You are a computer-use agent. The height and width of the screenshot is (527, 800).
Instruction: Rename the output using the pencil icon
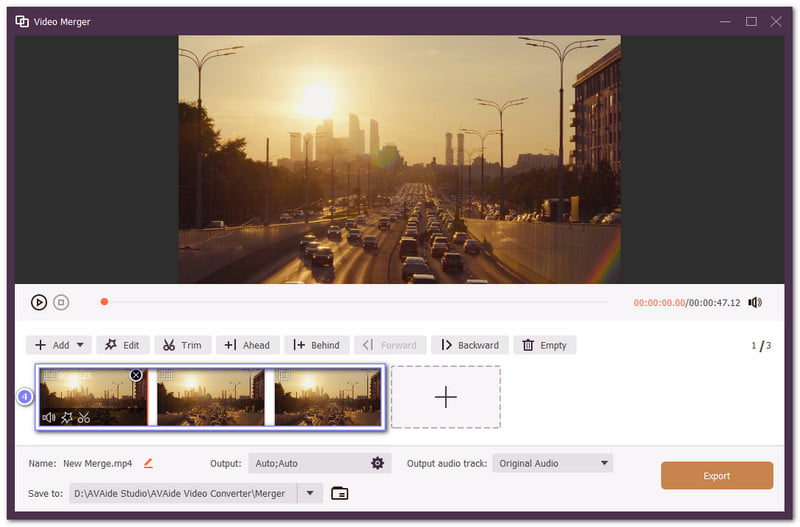click(x=149, y=463)
